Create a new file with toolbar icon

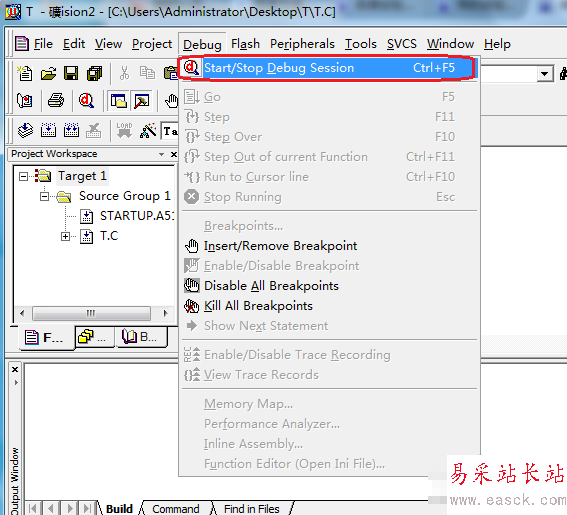pyautogui.click(x=25, y=73)
